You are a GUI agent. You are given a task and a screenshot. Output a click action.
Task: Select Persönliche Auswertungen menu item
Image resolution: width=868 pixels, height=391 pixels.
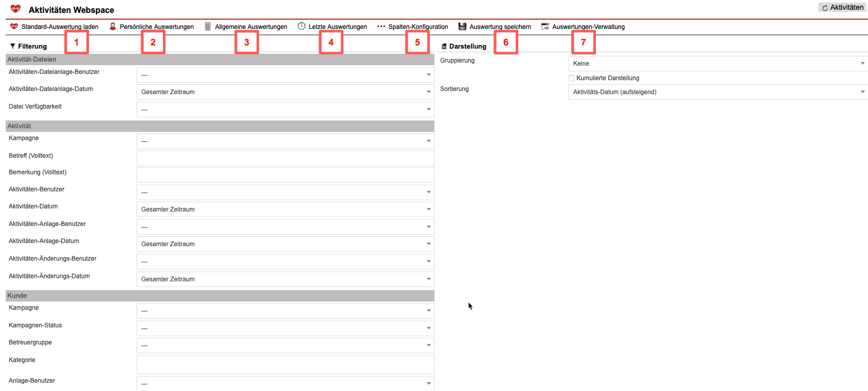(x=156, y=27)
